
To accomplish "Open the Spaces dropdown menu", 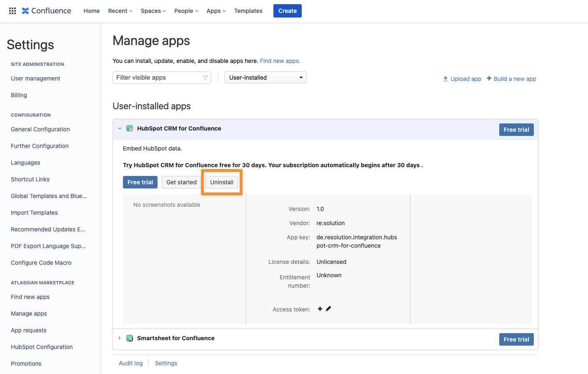I will pyautogui.click(x=153, y=11).
